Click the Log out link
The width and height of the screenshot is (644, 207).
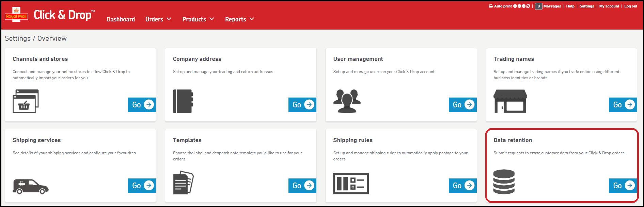tap(631, 6)
